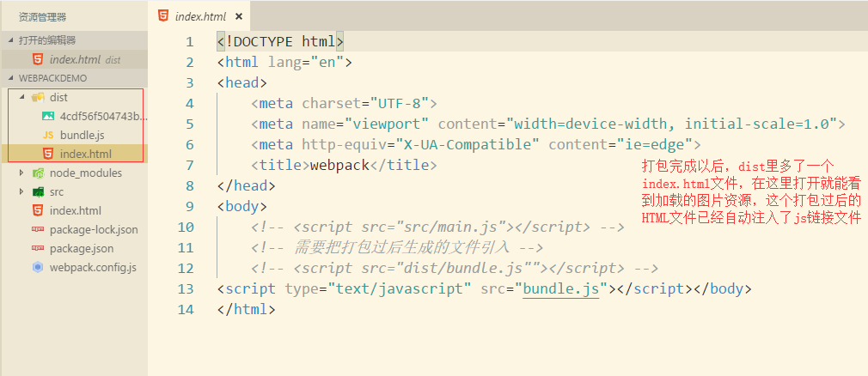
Task: Open package.json file
Action: click(x=82, y=249)
